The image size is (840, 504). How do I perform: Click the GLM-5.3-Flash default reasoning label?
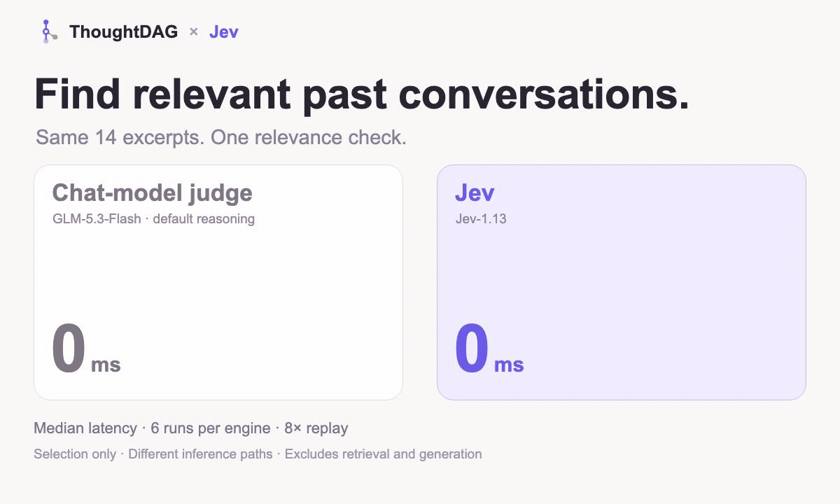point(153,219)
